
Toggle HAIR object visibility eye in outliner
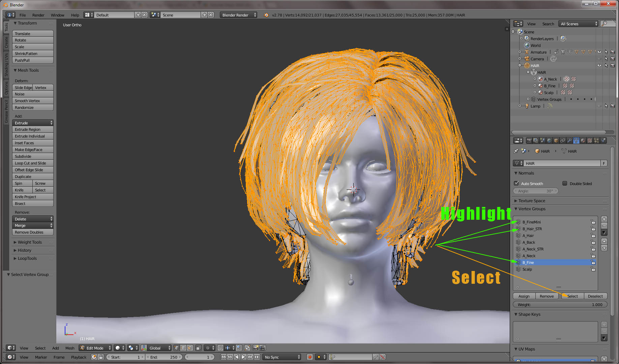click(599, 65)
